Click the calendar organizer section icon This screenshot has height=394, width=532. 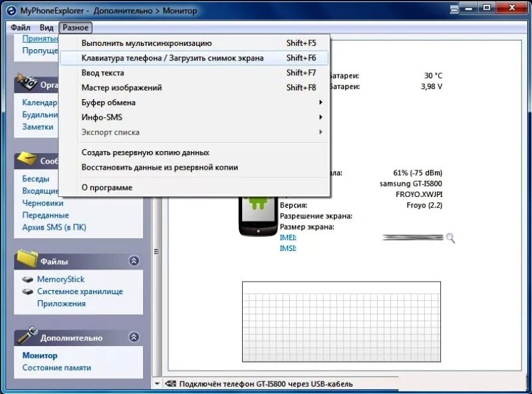(27, 81)
